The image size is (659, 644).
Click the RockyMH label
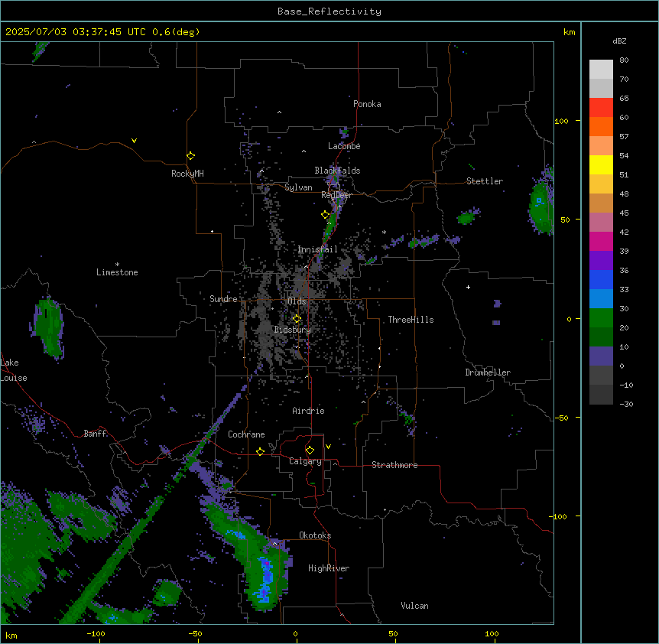[x=187, y=174]
